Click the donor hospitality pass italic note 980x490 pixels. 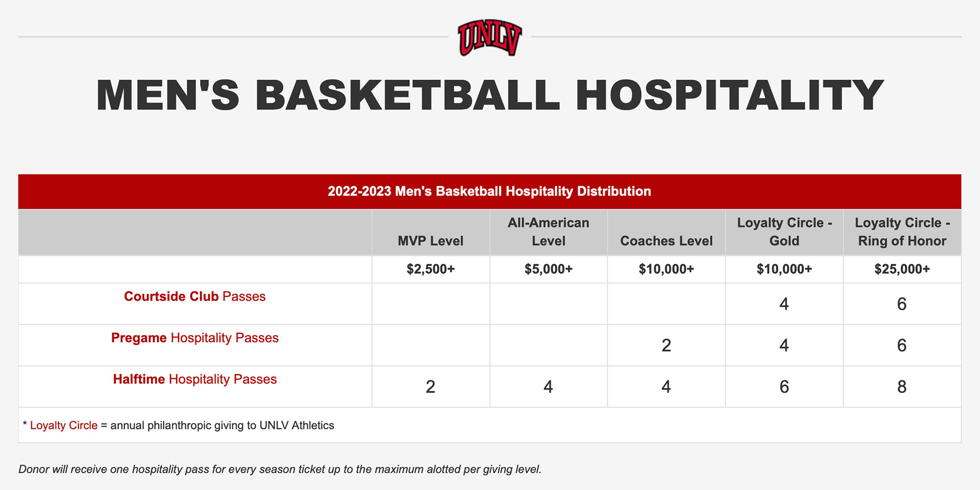pyautogui.click(x=280, y=469)
